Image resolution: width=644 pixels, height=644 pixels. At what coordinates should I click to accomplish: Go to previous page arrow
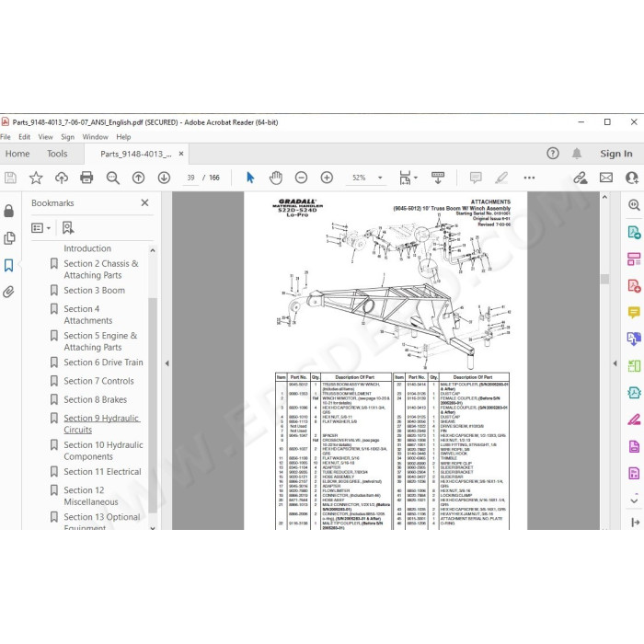(x=138, y=178)
